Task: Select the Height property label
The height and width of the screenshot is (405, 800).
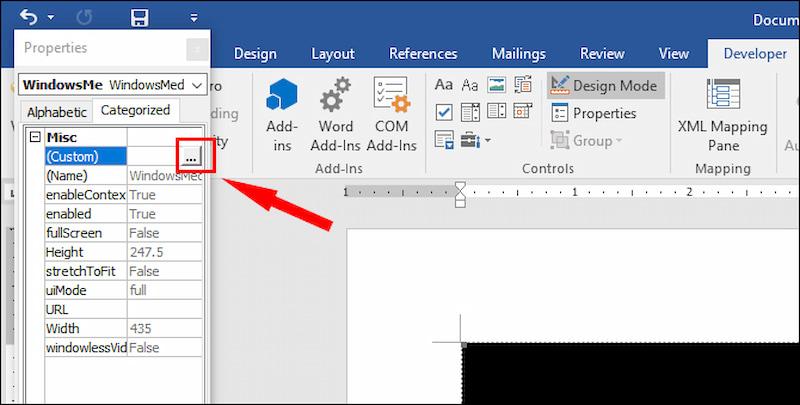Action: tap(85, 252)
